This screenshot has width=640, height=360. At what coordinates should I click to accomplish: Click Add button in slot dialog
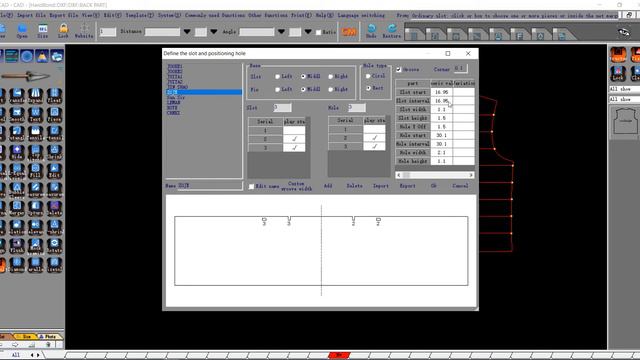coord(328,186)
